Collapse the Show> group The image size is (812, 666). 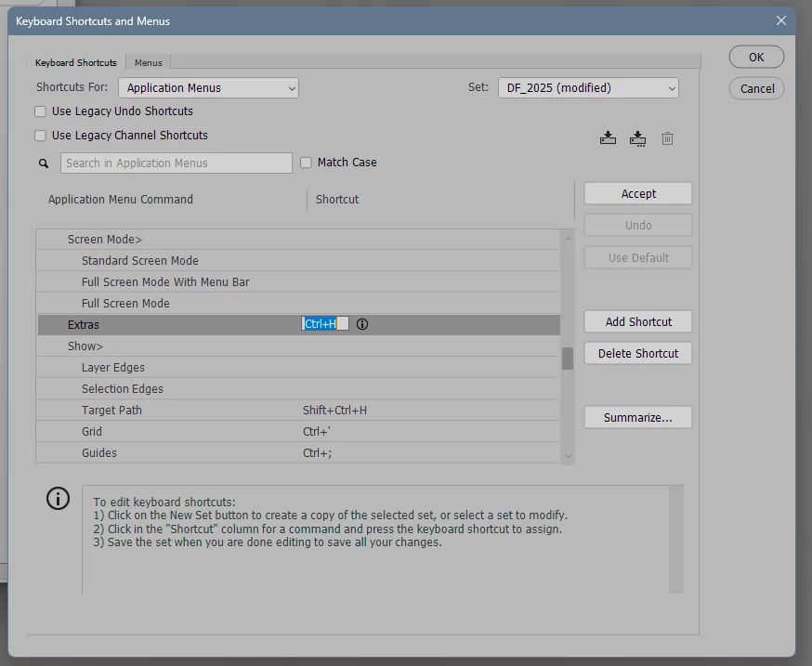click(85, 346)
